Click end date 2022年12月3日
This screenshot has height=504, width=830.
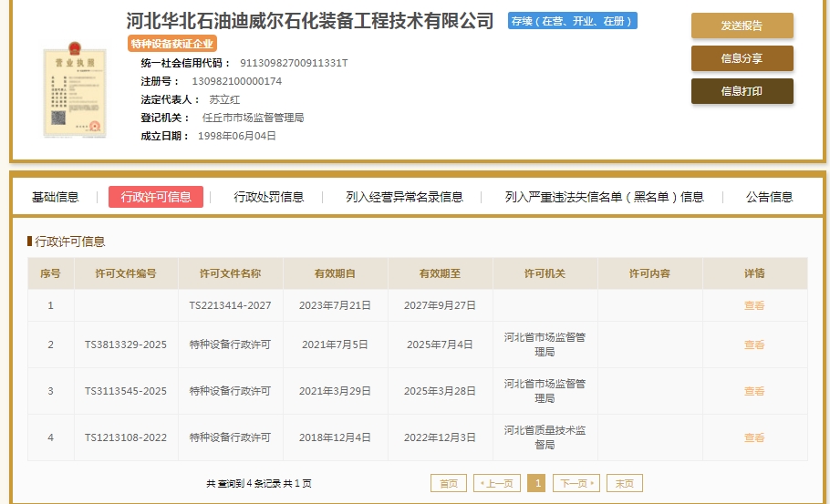click(440, 437)
